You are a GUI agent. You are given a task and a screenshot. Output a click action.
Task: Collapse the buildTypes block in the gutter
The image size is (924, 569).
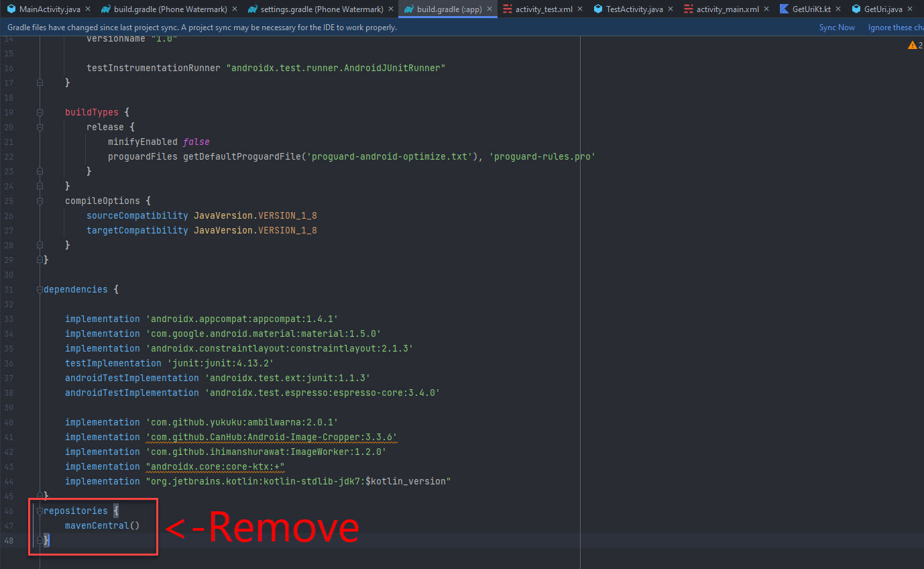(39, 112)
